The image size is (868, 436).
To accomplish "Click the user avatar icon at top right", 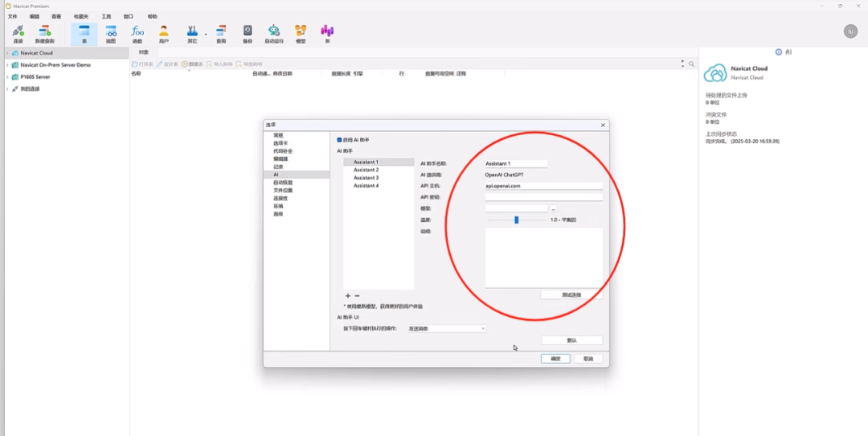I will [x=850, y=31].
